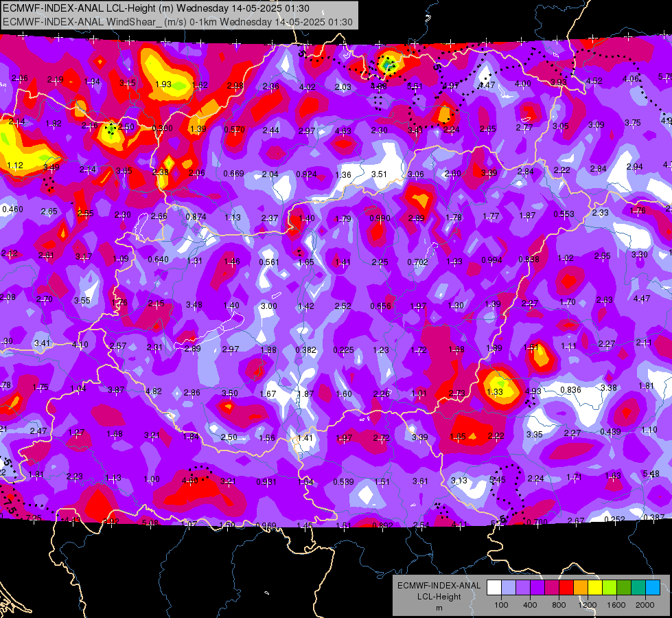Viewport: 672px width, 618px height.
Task: Click the grid value 4.93
Action: [x=533, y=391]
